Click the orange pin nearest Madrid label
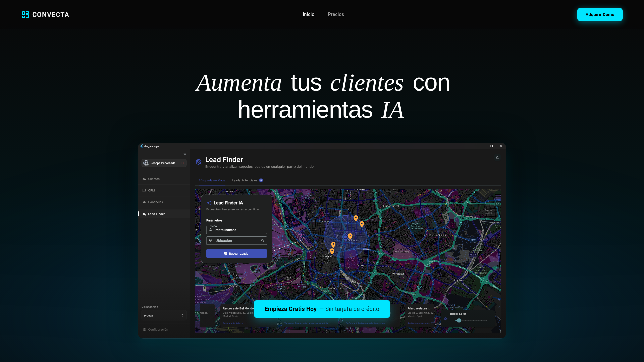644x362 pixels. pyautogui.click(x=332, y=251)
